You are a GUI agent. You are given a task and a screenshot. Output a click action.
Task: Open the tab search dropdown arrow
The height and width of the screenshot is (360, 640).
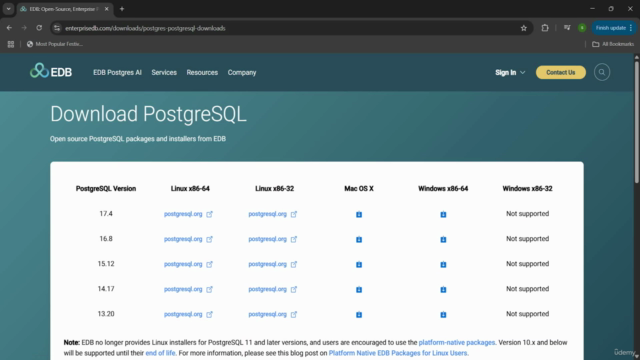(x=8, y=9)
